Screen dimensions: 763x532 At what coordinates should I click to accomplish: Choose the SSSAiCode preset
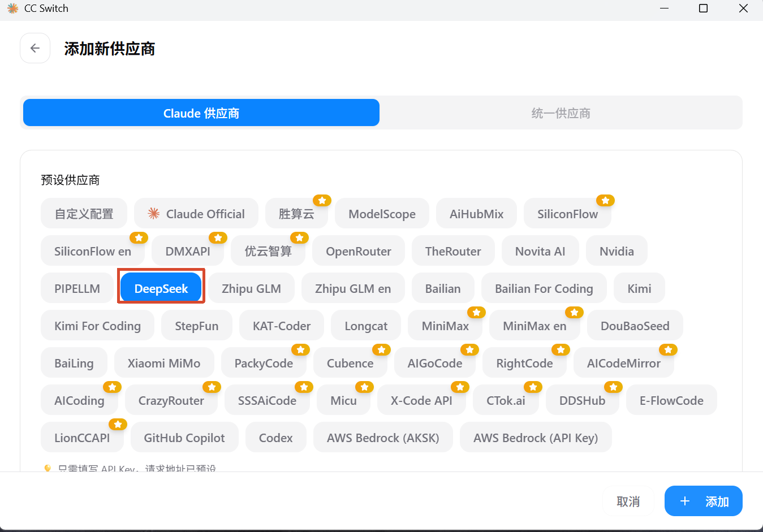pos(267,400)
